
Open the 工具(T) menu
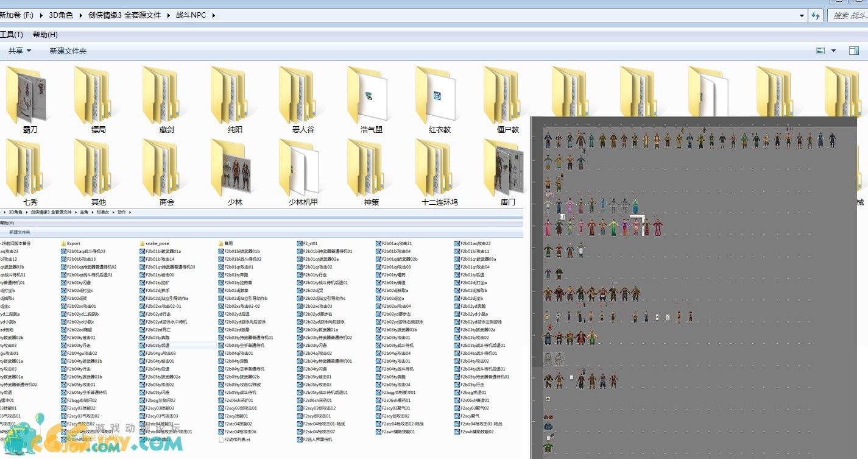(x=11, y=35)
